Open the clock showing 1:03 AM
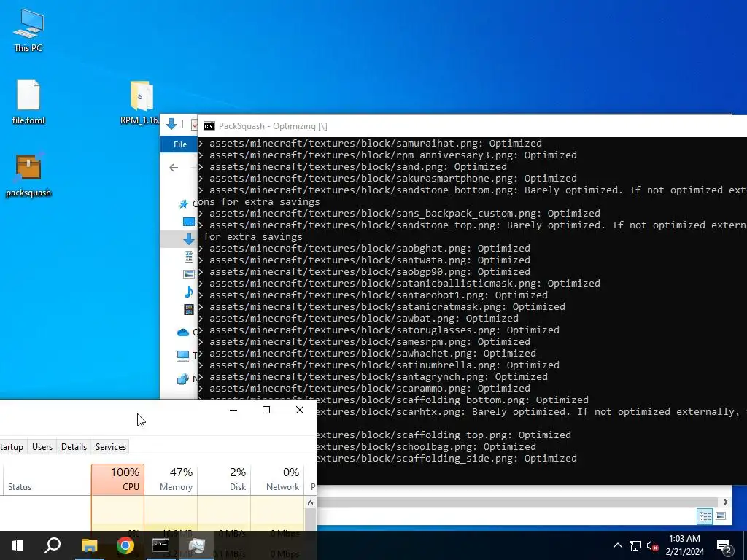This screenshot has width=747, height=560. tap(684, 545)
